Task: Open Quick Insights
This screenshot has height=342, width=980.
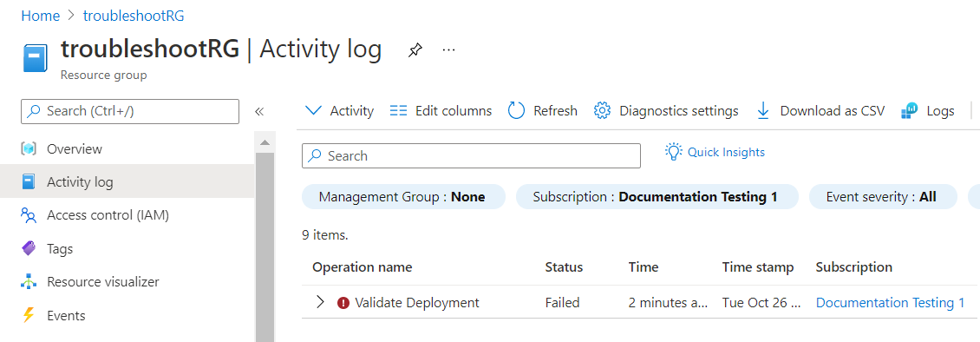Action: pyautogui.click(x=715, y=152)
